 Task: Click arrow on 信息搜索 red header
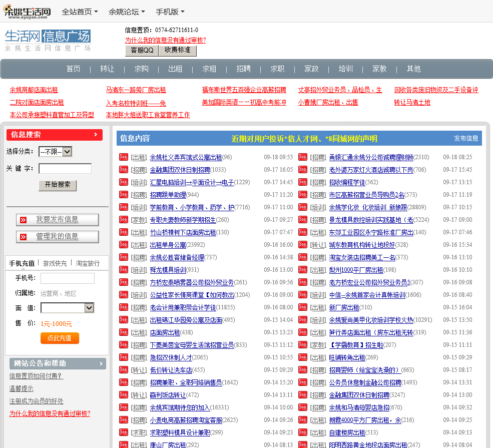tap(96, 135)
